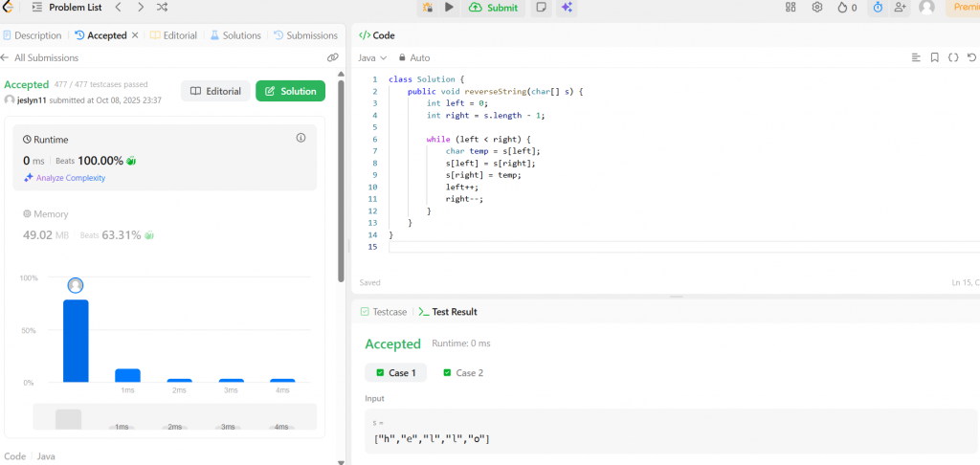The height and width of the screenshot is (465, 980).
Task: Open the notes sticky icon
Action: 542,8
